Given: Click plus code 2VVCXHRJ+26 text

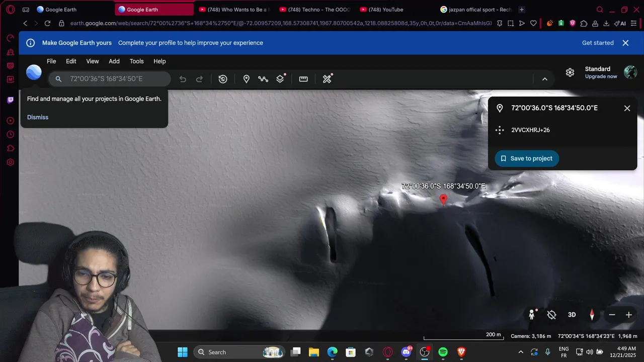Looking at the screenshot, I should (x=530, y=130).
